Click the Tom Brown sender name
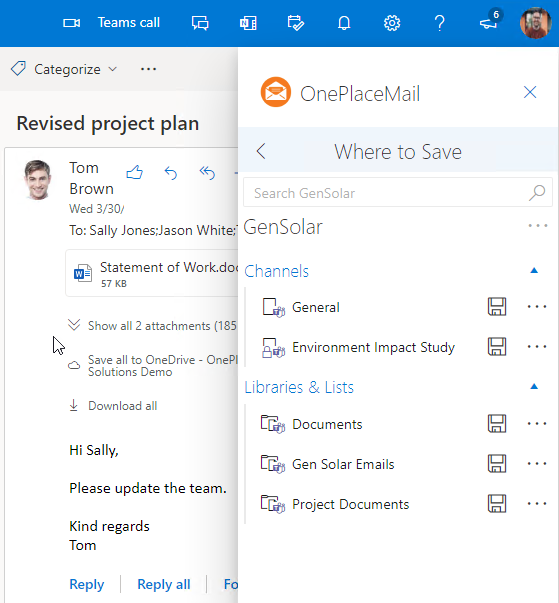The height and width of the screenshot is (603, 559). (x=92, y=178)
